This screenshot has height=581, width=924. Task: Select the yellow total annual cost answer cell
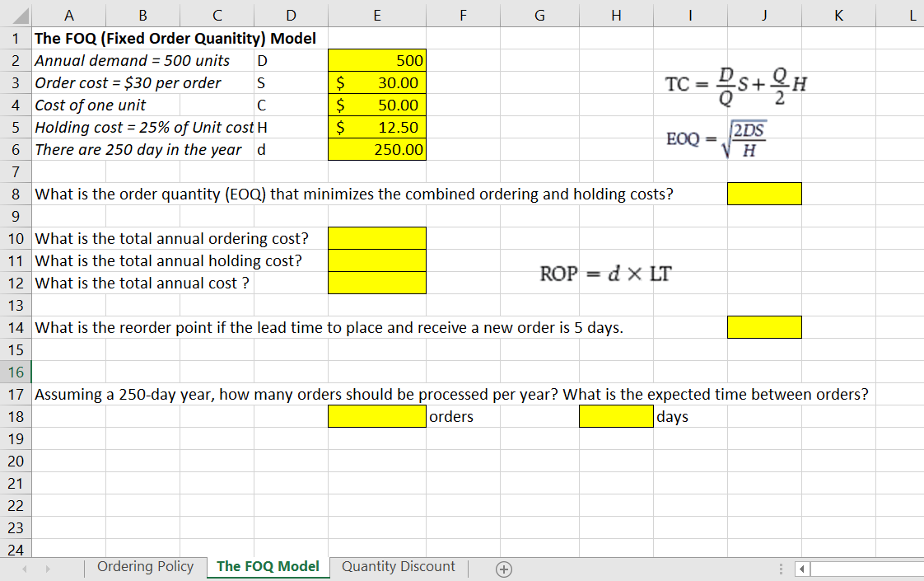pyautogui.click(x=377, y=283)
